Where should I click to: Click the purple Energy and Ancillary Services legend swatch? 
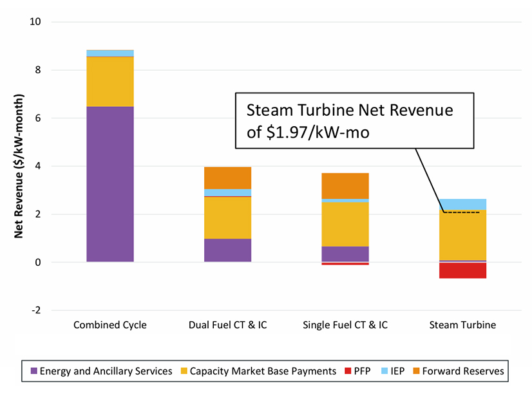tap(33, 371)
